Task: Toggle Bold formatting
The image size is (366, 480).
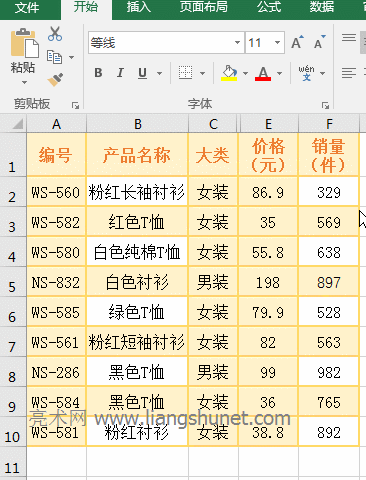Action: (98, 73)
